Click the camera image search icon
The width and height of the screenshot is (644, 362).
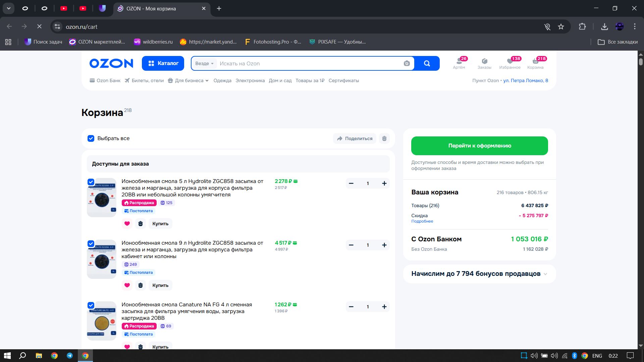pos(407,63)
